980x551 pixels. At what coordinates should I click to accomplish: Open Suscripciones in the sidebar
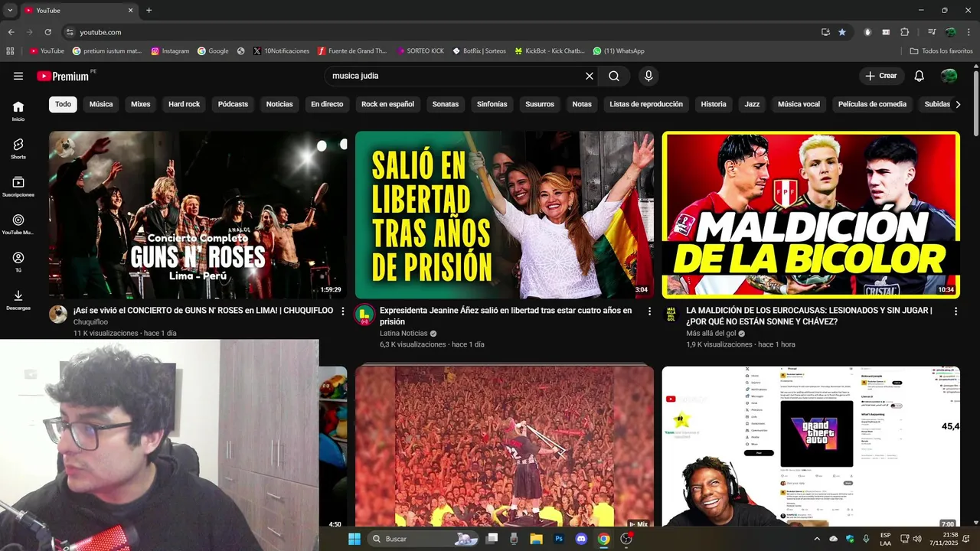point(18,187)
